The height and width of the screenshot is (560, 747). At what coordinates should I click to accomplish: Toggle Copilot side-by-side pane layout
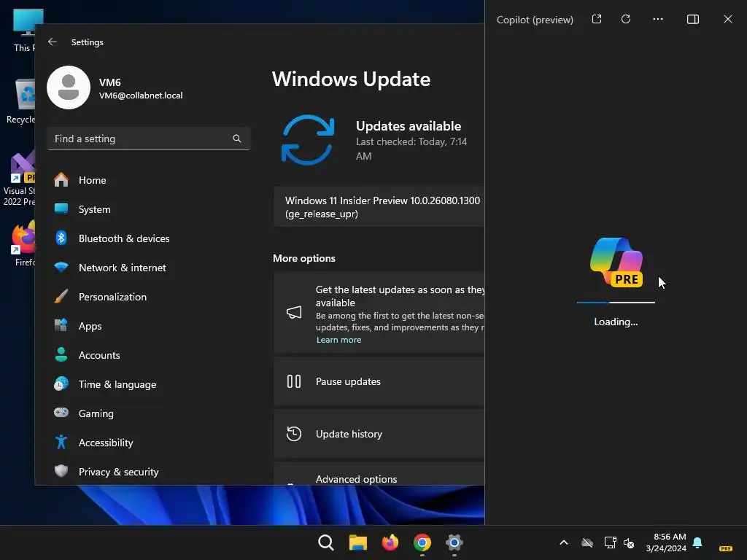point(693,19)
